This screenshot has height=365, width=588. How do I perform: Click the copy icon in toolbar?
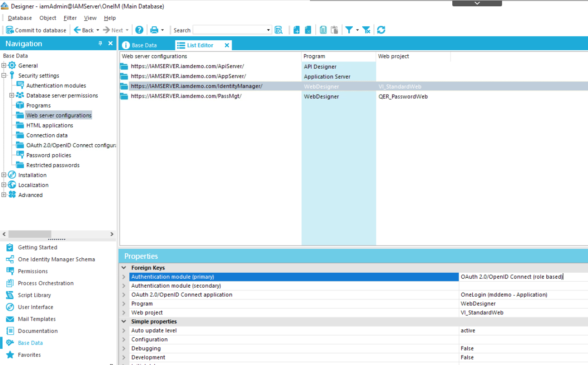coord(323,30)
